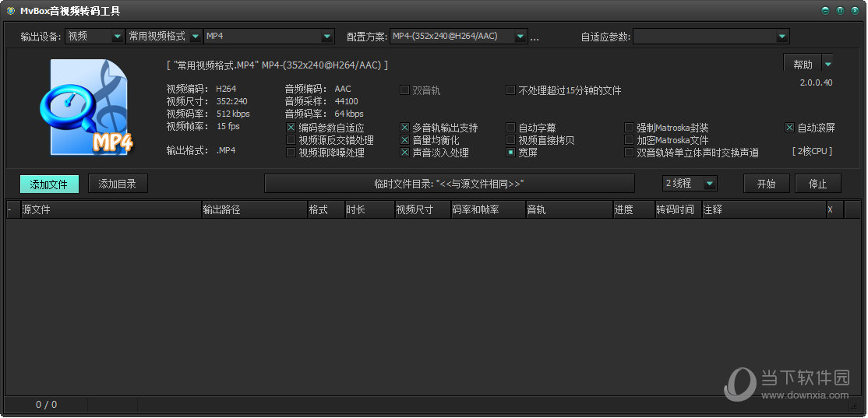Screen dimensions: 868x418
Task: Click the 2.0.0.40 version text
Action: 816,83
